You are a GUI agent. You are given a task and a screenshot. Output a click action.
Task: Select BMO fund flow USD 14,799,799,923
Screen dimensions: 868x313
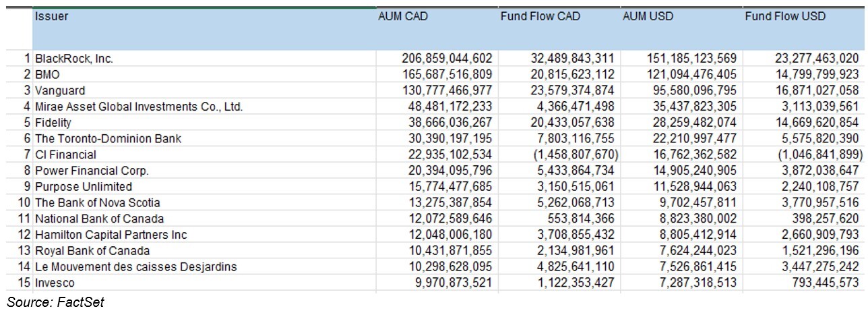(x=817, y=74)
